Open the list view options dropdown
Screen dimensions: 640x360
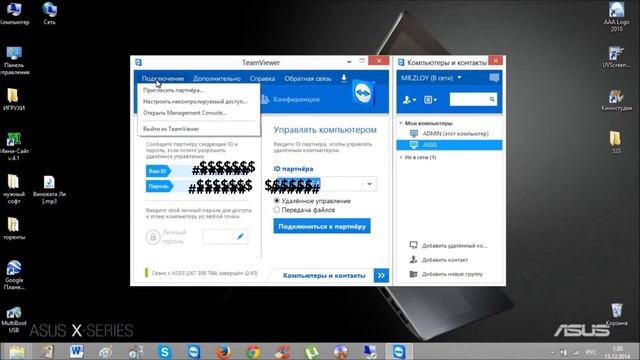(430, 100)
